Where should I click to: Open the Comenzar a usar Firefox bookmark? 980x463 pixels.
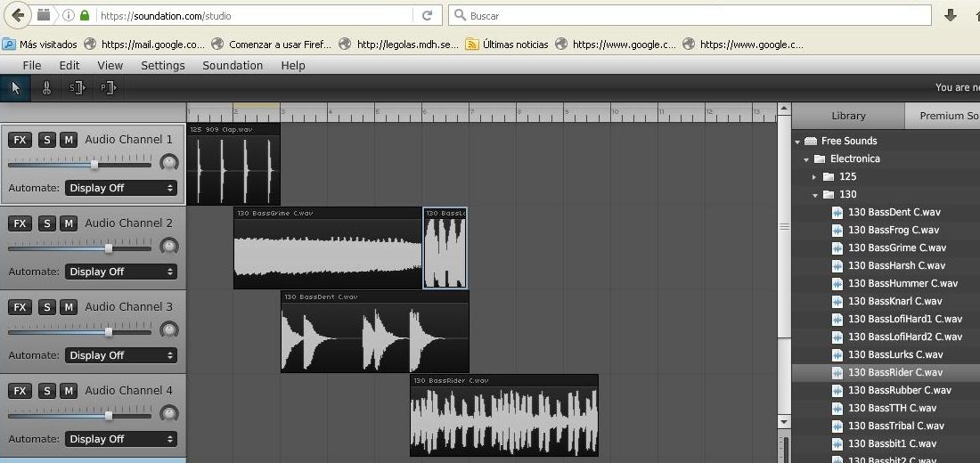271,45
